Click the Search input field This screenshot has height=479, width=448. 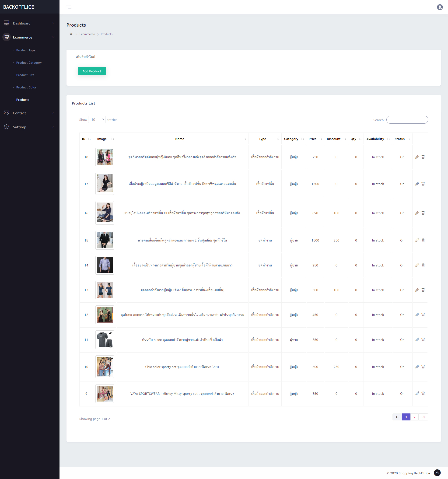407,120
